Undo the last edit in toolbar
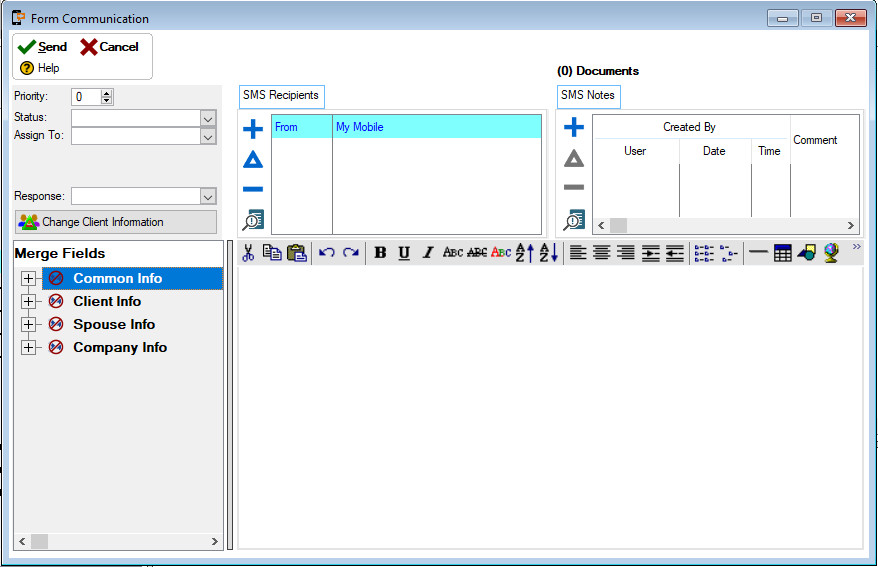 [327, 253]
